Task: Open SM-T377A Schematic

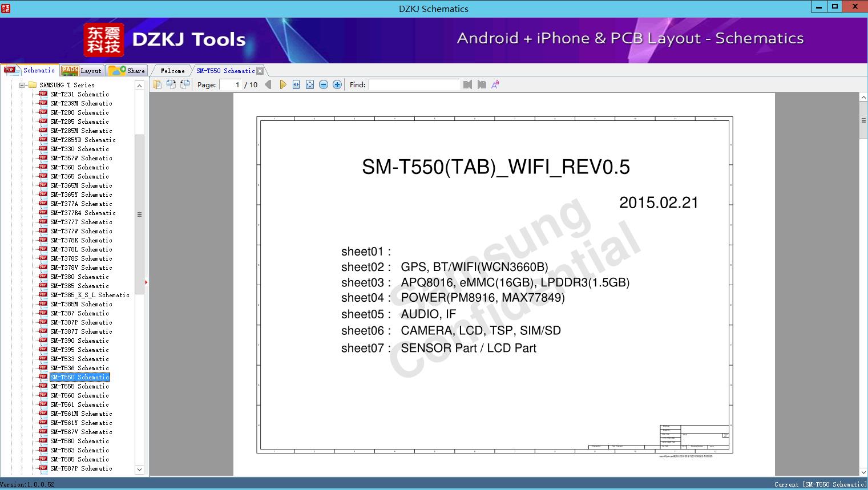Action: coord(81,204)
